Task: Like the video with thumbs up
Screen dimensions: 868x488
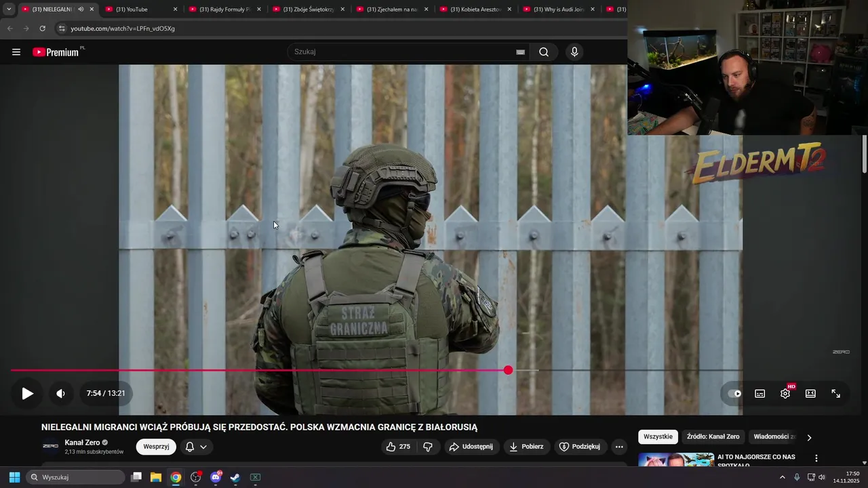Action: pyautogui.click(x=398, y=447)
